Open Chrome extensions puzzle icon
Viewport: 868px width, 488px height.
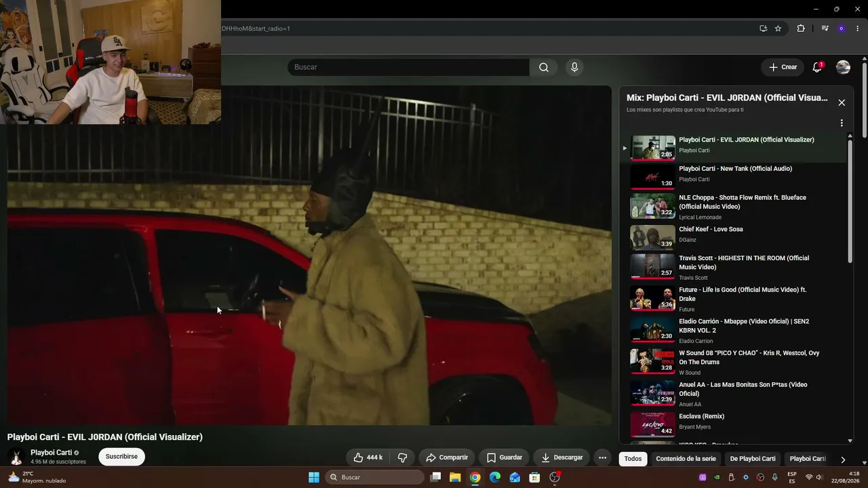(x=801, y=28)
